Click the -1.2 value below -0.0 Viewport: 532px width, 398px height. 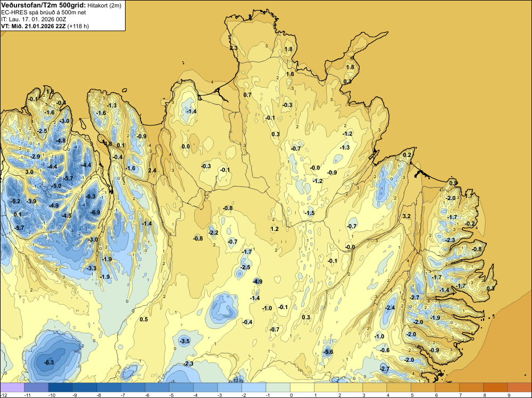318,181
